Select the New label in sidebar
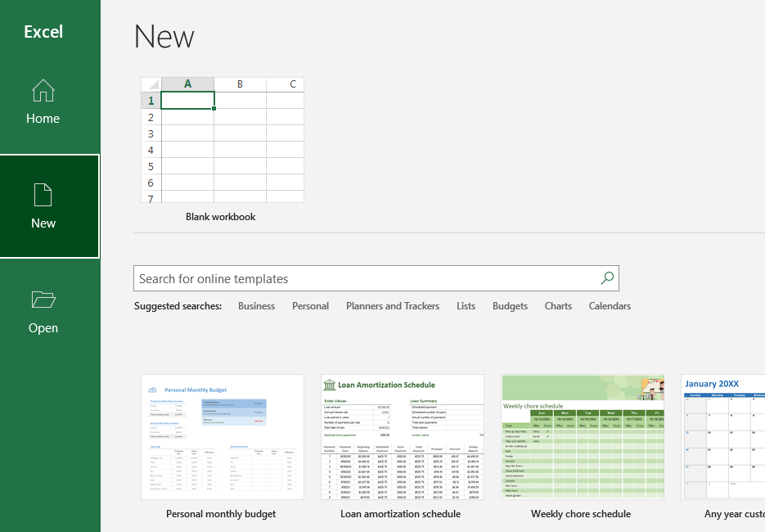Image resolution: width=765 pixels, height=532 pixels. 43,223
